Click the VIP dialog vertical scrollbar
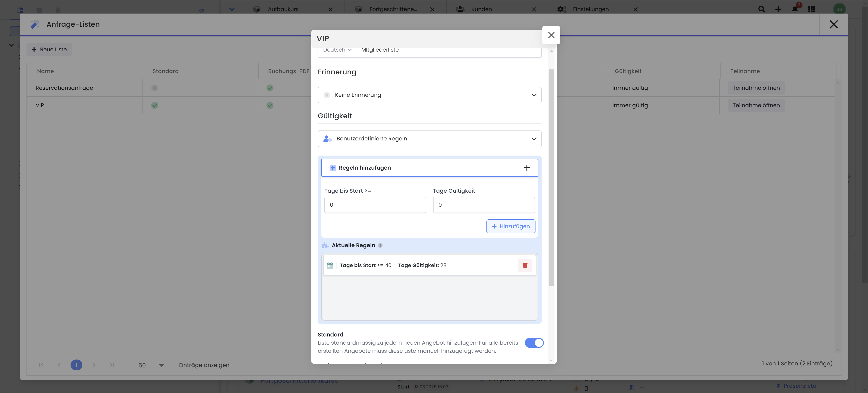The height and width of the screenshot is (393, 868). [x=551, y=178]
